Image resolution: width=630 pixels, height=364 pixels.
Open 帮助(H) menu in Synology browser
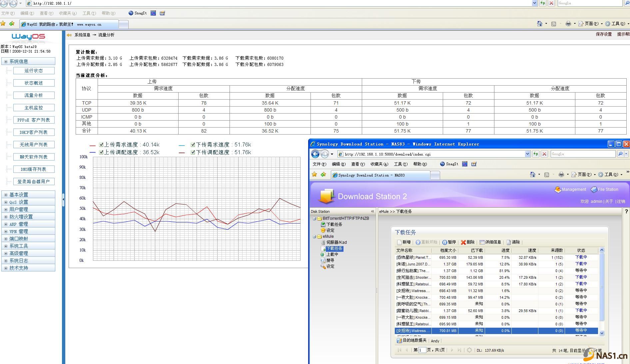[x=420, y=164]
